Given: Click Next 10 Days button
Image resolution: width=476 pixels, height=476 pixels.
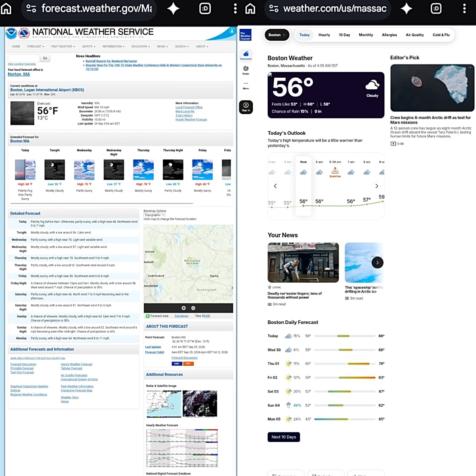Looking at the screenshot, I should pyautogui.click(x=283, y=437).
